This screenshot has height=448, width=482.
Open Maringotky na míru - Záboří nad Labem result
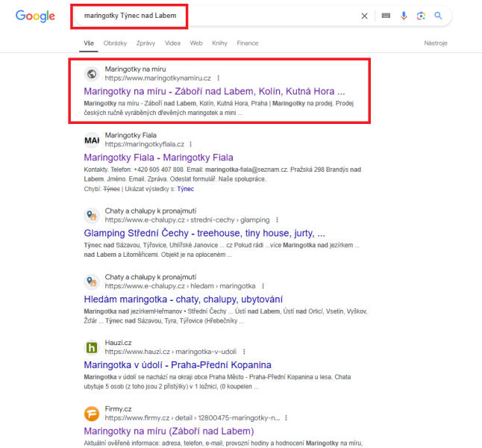(x=214, y=91)
